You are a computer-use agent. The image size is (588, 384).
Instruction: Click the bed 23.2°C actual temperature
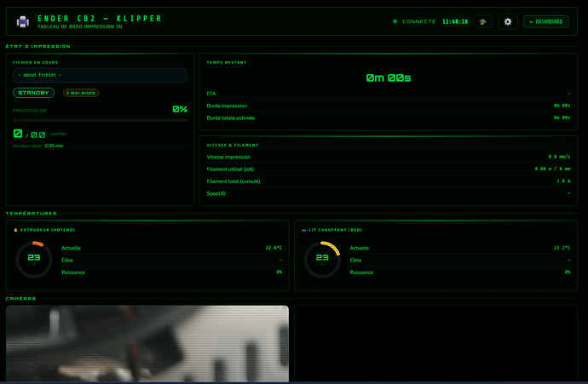coord(562,248)
